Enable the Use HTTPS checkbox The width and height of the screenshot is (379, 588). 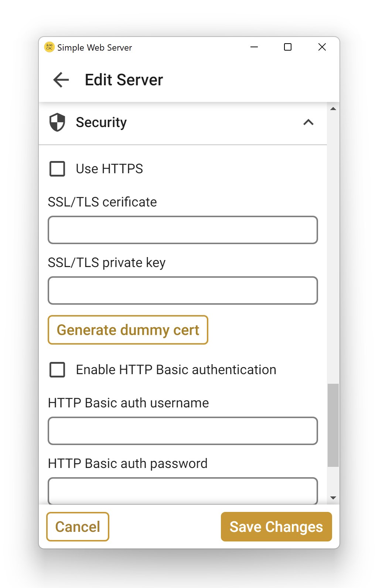57,169
